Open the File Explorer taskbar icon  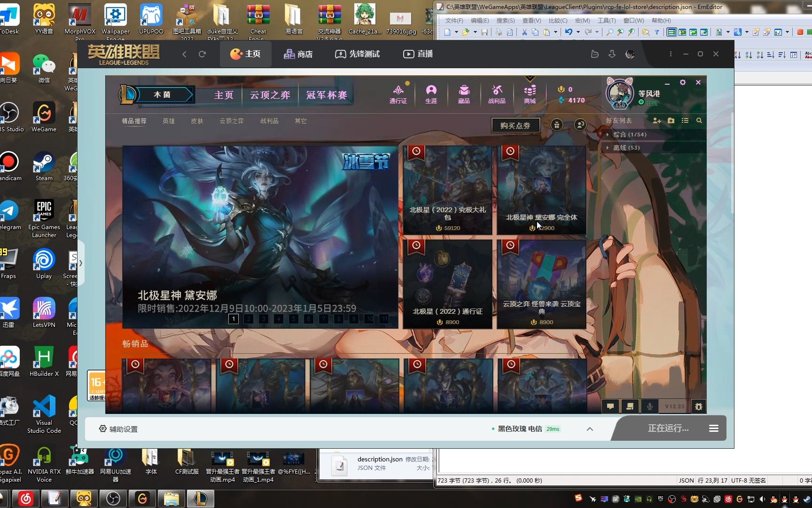coord(172,499)
